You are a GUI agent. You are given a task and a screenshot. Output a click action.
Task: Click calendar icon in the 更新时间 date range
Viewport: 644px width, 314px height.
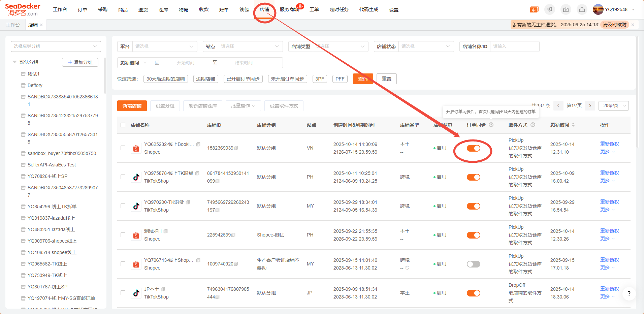click(157, 63)
